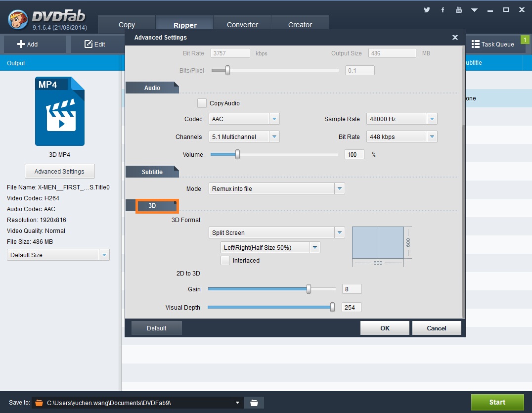Click the split screen preview diagram

378,243
